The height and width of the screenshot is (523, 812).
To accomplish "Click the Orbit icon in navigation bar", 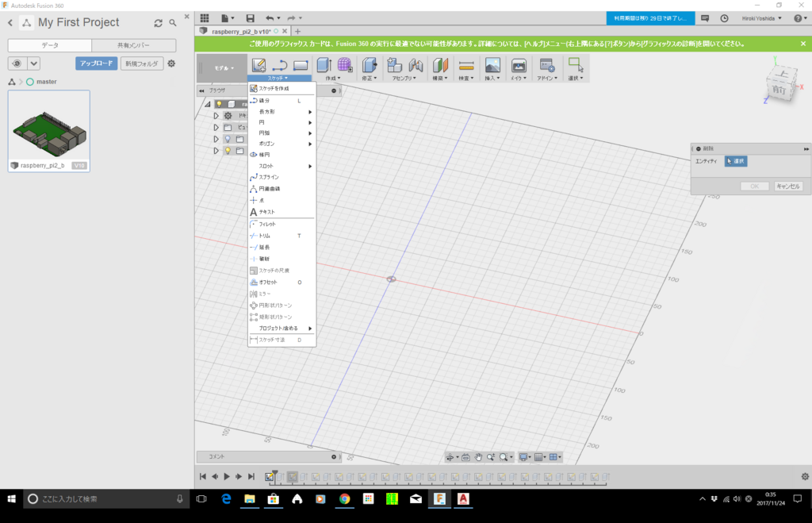I will [450, 456].
